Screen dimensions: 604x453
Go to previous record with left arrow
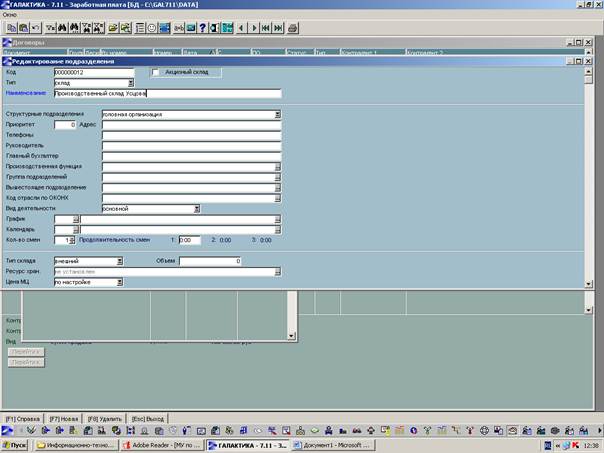242,28
